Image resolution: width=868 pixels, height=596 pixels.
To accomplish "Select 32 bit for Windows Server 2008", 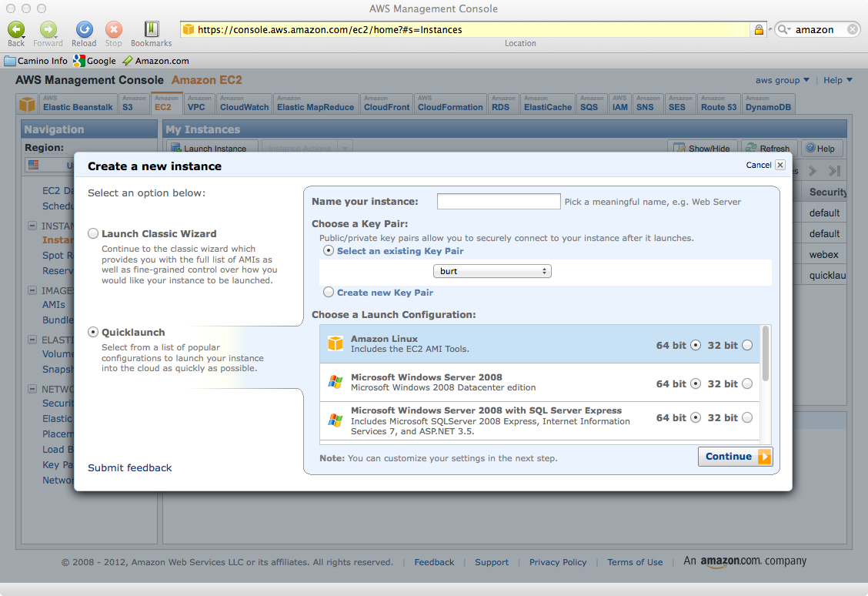I will (x=747, y=383).
